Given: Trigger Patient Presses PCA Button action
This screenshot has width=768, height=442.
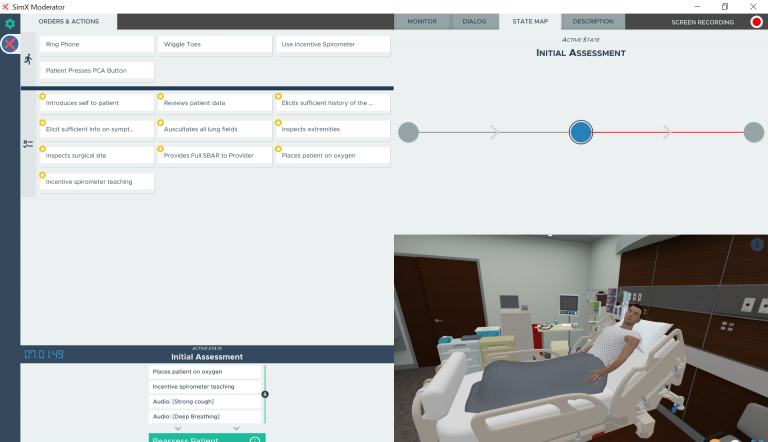Looking at the screenshot, I should tap(97, 71).
